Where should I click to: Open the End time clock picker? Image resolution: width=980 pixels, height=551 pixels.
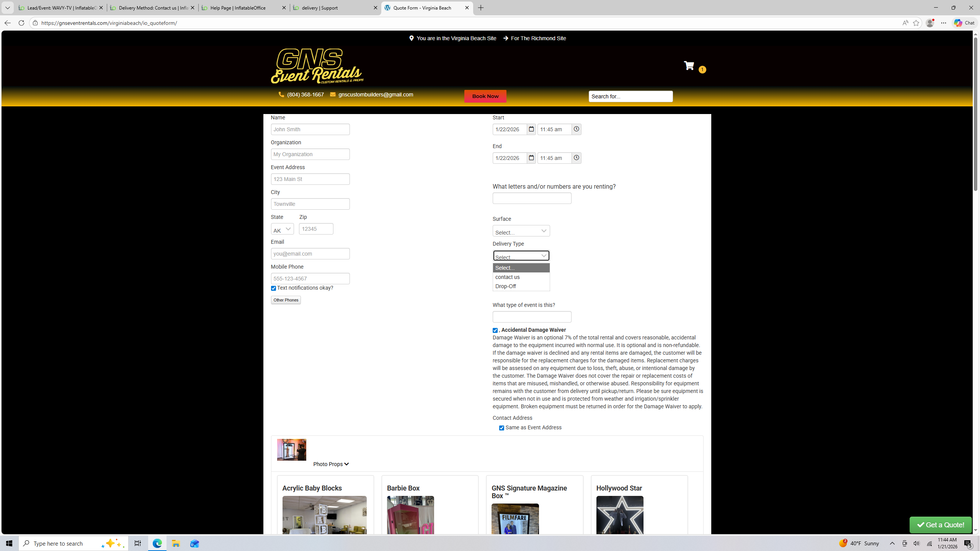[576, 158]
